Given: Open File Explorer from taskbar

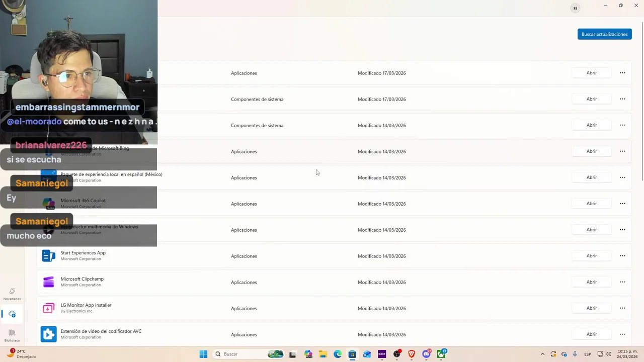Looking at the screenshot, I should coord(323,354).
